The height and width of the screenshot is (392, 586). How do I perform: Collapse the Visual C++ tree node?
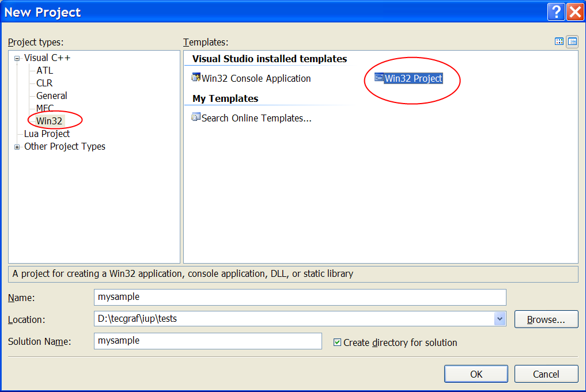tap(17, 58)
